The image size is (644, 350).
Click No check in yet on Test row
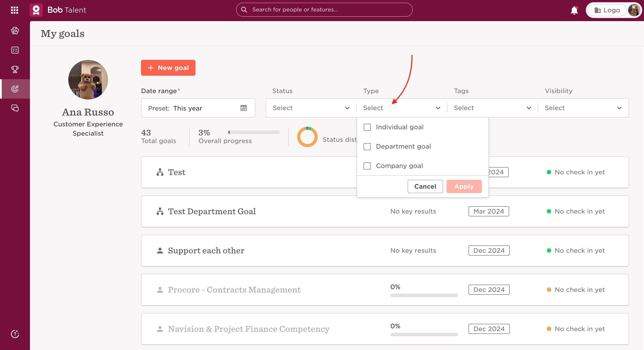click(579, 172)
